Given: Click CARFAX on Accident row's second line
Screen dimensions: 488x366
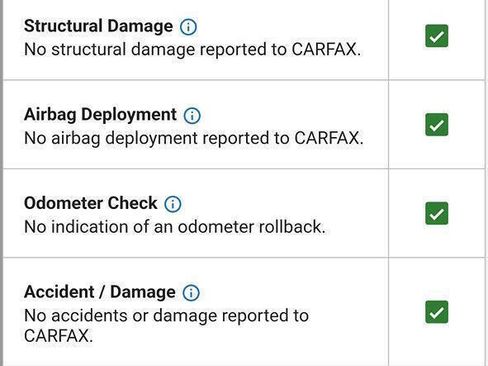Looking at the screenshot, I should [58, 336].
